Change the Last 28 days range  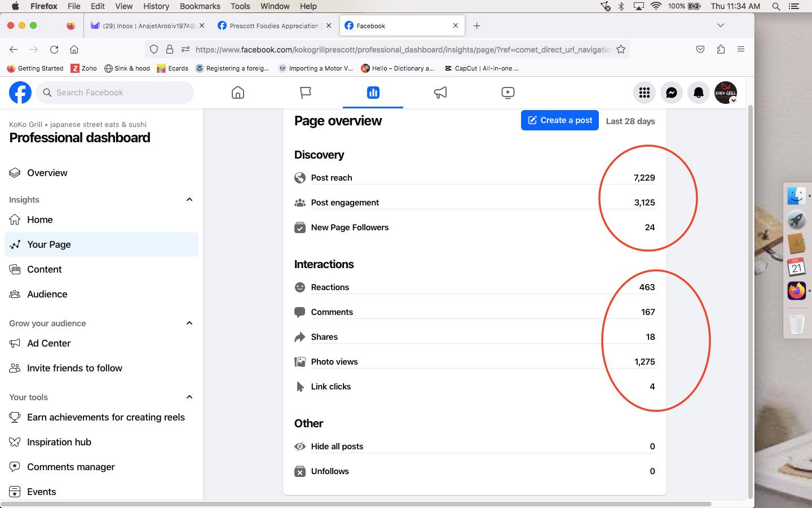pos(630,121)
